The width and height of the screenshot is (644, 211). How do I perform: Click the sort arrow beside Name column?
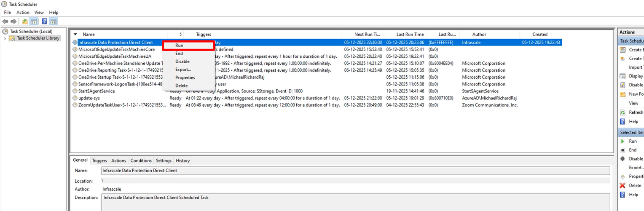pyautogui.click(x=75, y=35)
